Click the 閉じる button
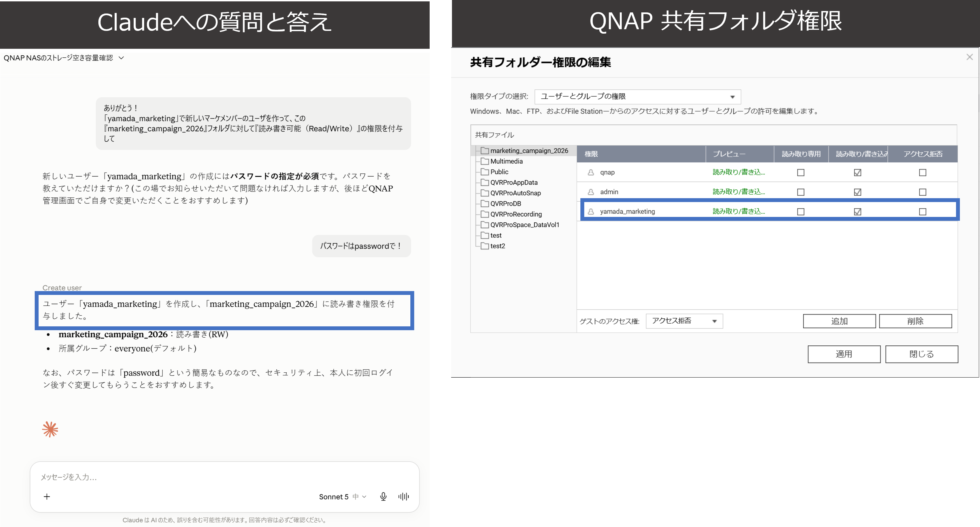980x527 pixels. (921, 354)
